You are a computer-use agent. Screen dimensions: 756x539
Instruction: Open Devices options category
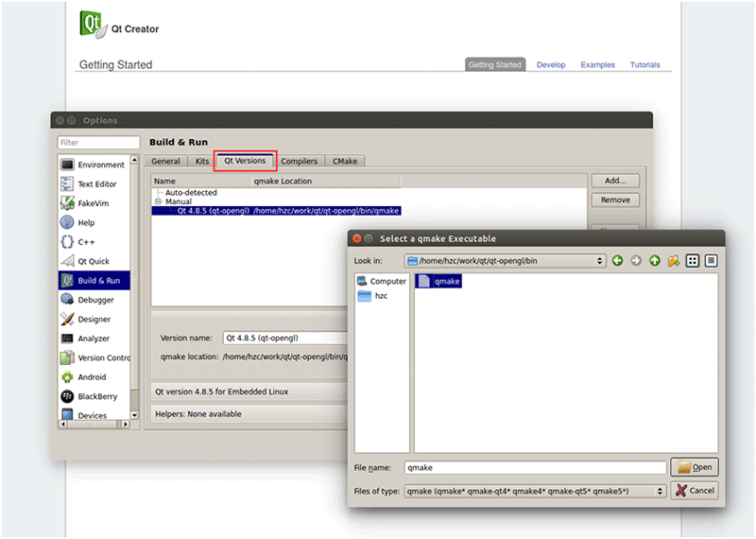[94, 414]
